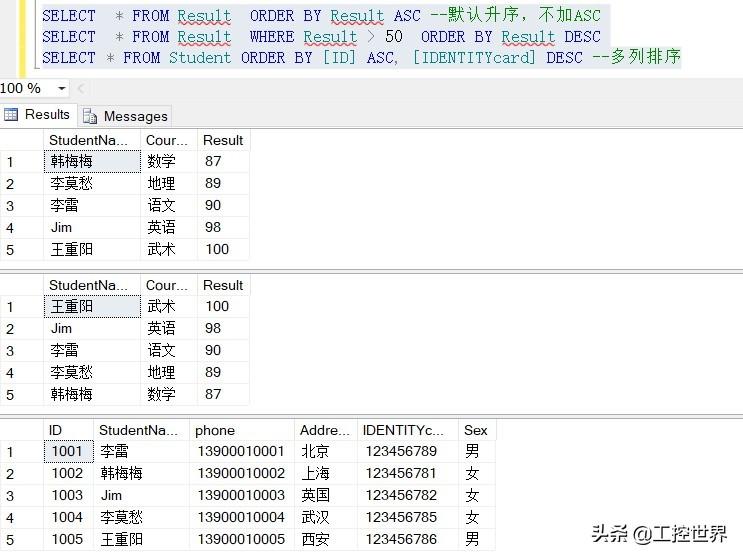Select cell 123456789 in Student grid

(408, 451)
